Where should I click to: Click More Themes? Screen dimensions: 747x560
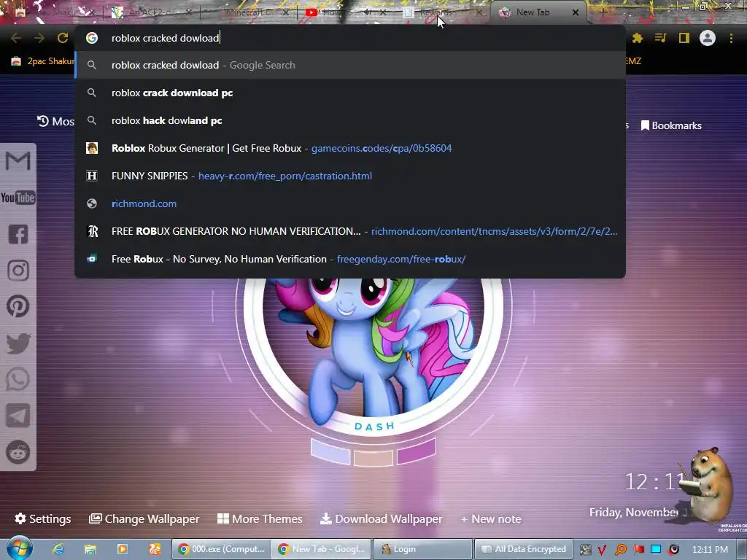[x=260, y=518]
